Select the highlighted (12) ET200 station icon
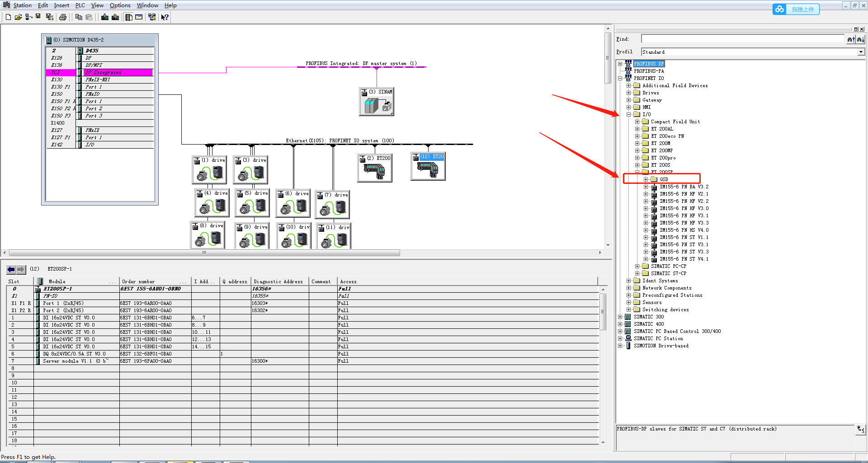 click(x=428, y=166)
